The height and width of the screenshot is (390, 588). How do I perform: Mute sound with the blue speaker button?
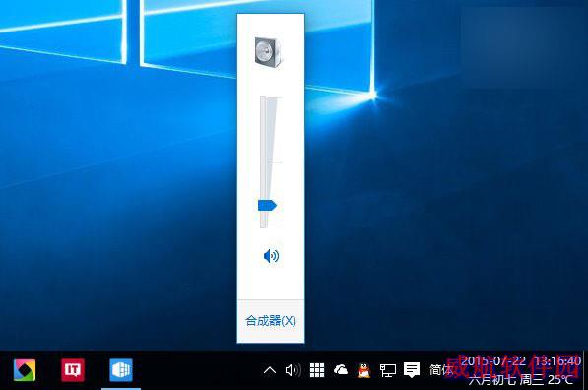pos(271,256)
